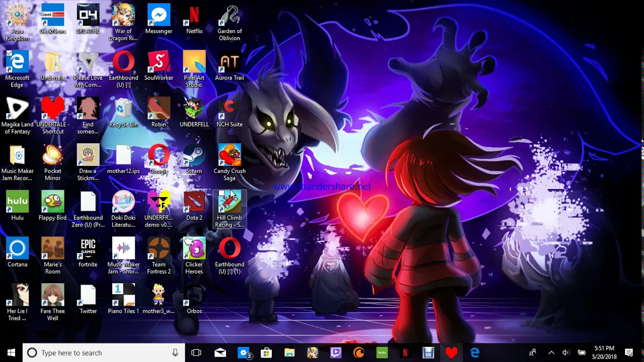Open File Explorer from the taskbar
The width and height of the screenshot is (644, 362).
(x=289, y=353)
